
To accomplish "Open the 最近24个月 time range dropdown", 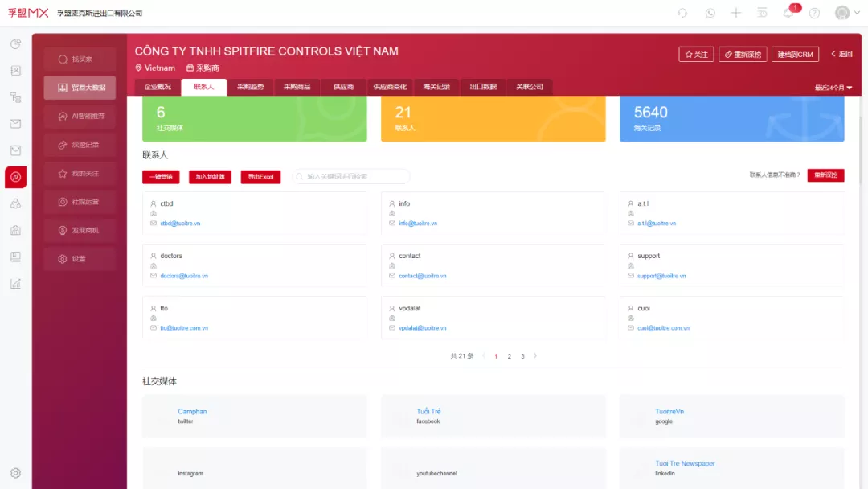I will pos(833,88).
